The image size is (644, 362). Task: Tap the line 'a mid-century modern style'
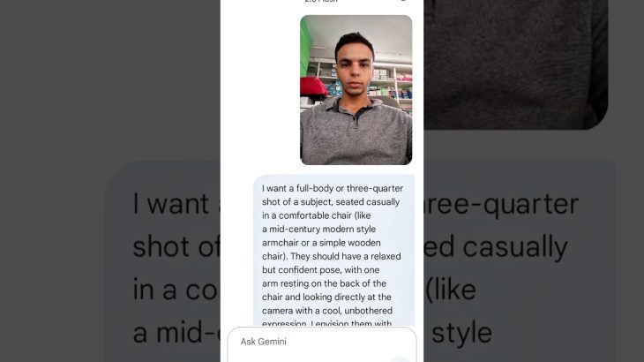318,229
